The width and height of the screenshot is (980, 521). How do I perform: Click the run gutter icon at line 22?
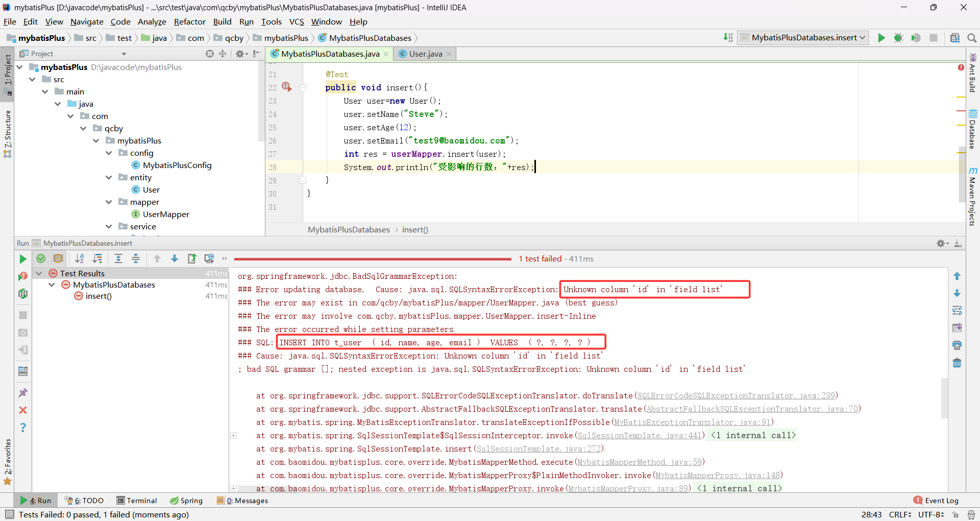287,87
